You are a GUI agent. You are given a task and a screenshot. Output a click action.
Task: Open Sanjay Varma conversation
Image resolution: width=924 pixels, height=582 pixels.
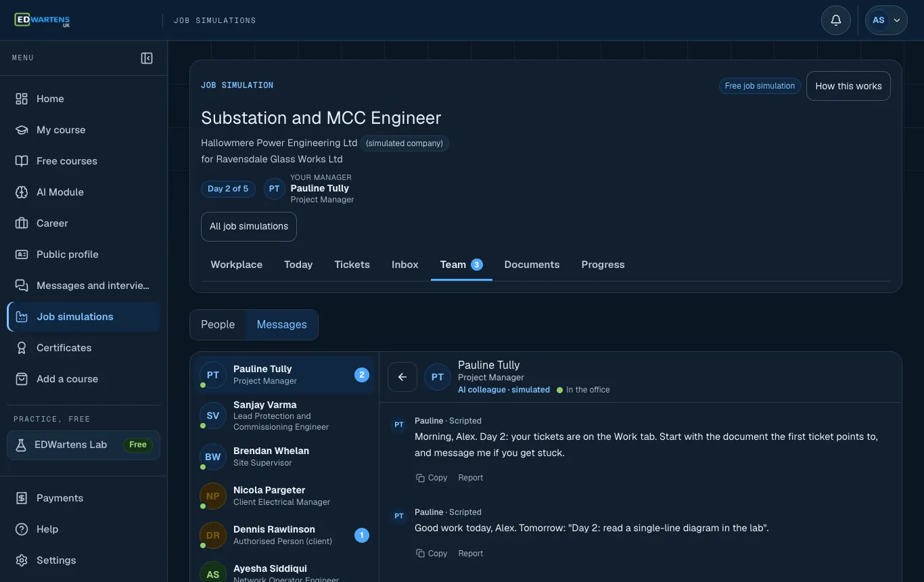(284, 416)
